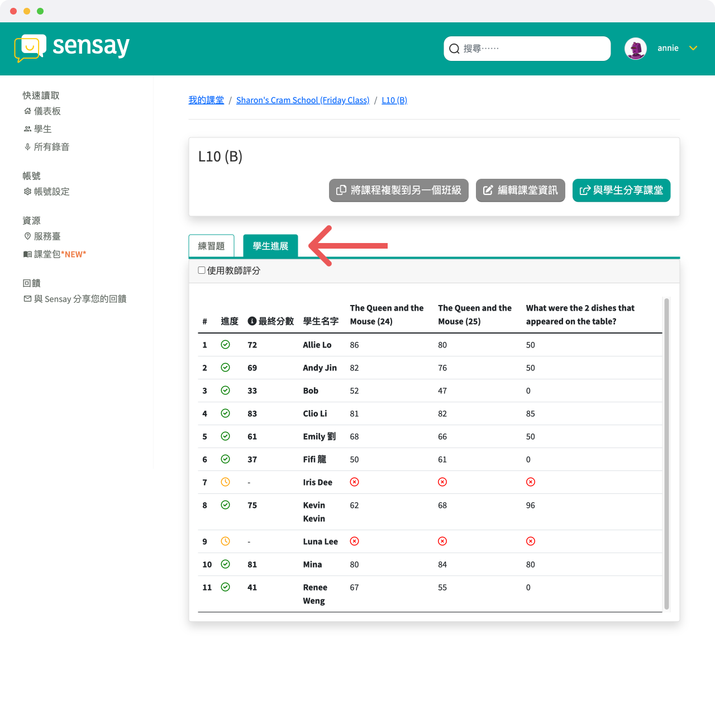The height and width of the screenshot is (728, 715).
Task: Click annie's profile avatar
Action: coord(636,49)
